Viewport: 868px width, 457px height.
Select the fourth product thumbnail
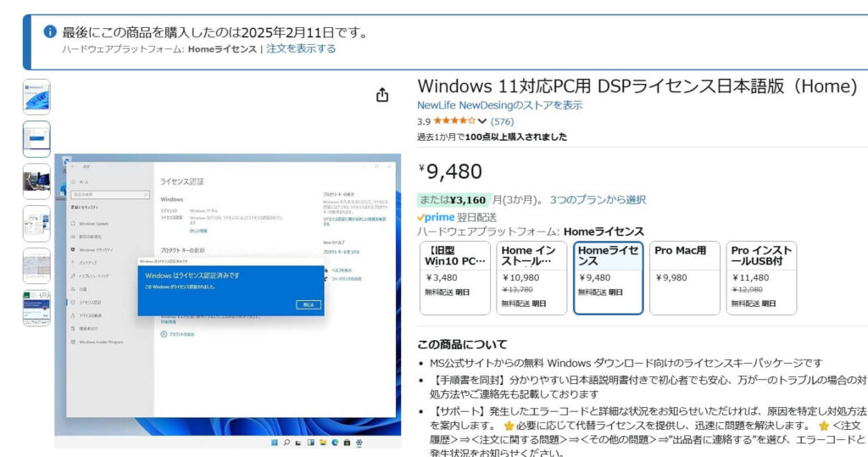click(x=36, y=223)
